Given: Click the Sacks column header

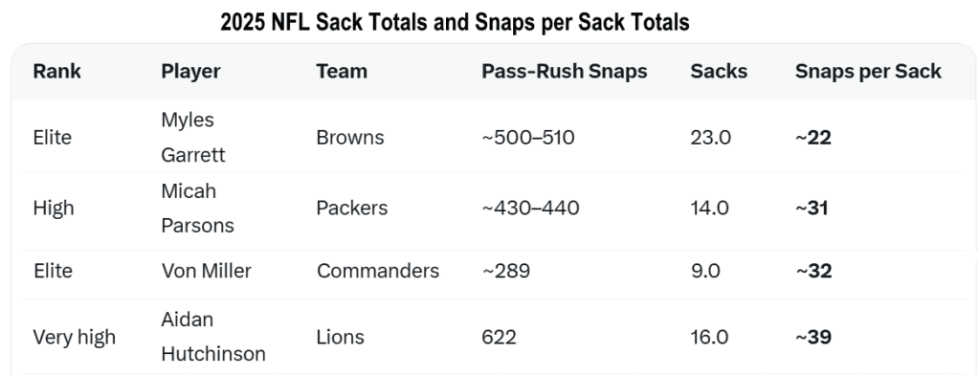Looking at the screenshot, I should [719, 71].
